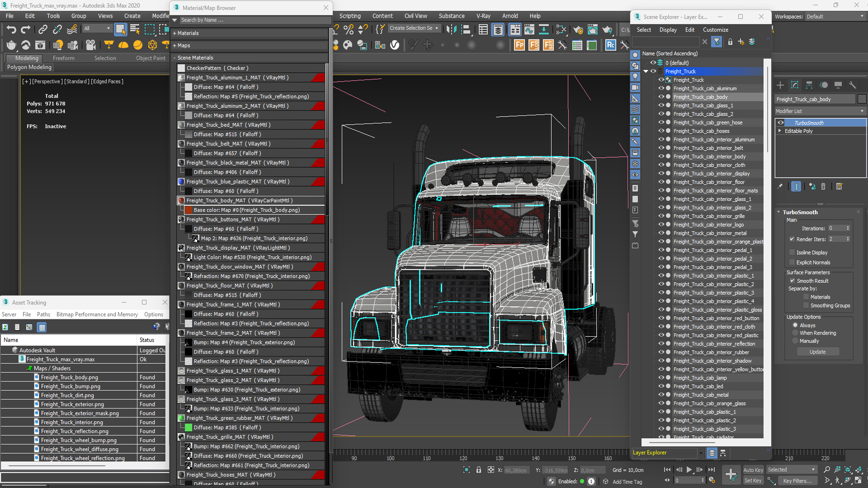Viewport: 868px width, 488px height.
Task: Open selection filter All dropdown
Action: tap(97, 28)
